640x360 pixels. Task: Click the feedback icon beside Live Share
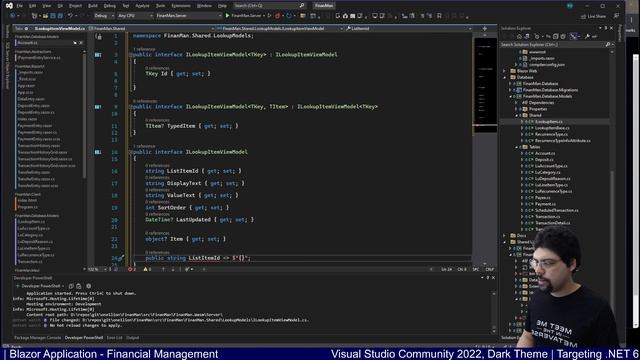(x=616, y=16)
